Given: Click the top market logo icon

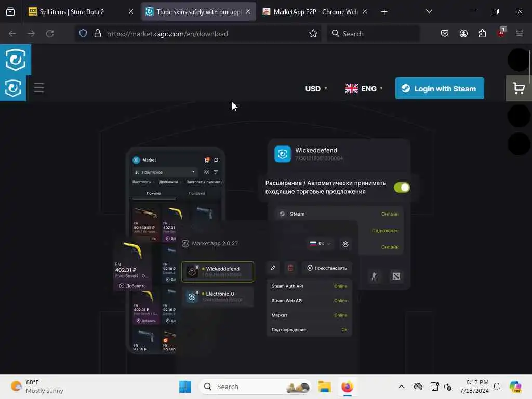Looking at the screenshot, I should point(16,60).
